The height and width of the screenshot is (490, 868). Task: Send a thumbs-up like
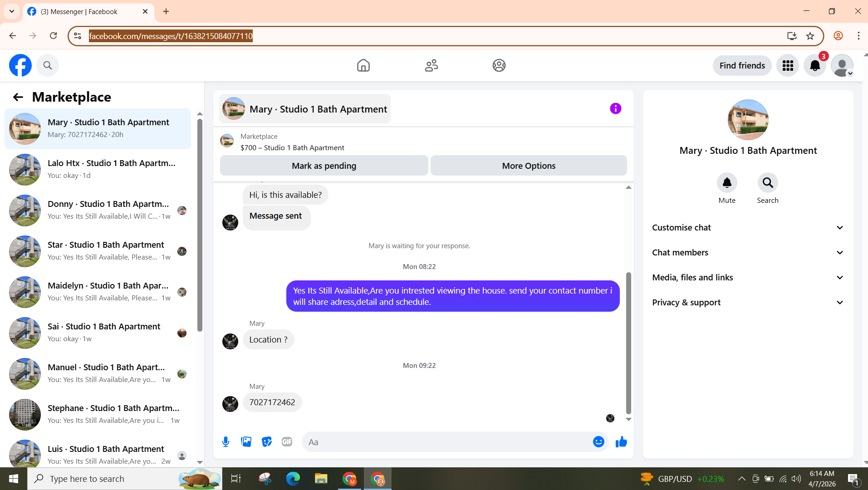coord(621,442)
